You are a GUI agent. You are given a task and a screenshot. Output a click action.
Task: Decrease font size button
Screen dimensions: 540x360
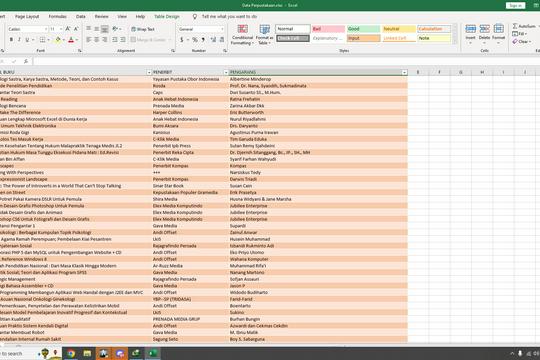pos(76,29)
